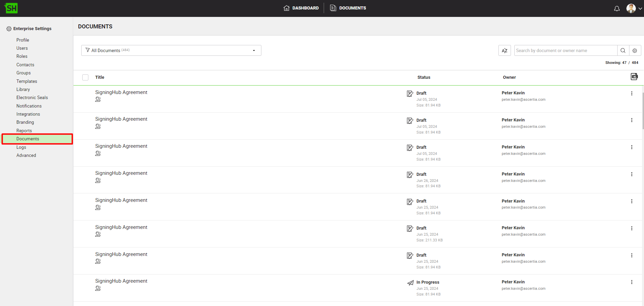This screenshot has width=644, height=306.
Task: Go to the Dashboard tab
Action: (301, 8)
